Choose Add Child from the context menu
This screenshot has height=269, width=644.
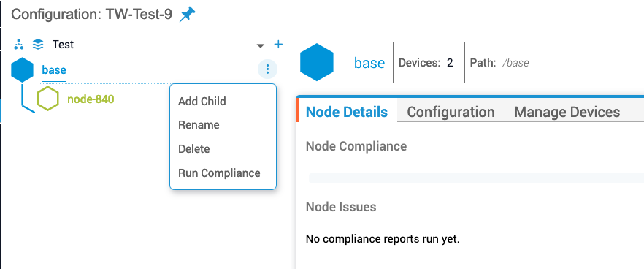point(202,101)
